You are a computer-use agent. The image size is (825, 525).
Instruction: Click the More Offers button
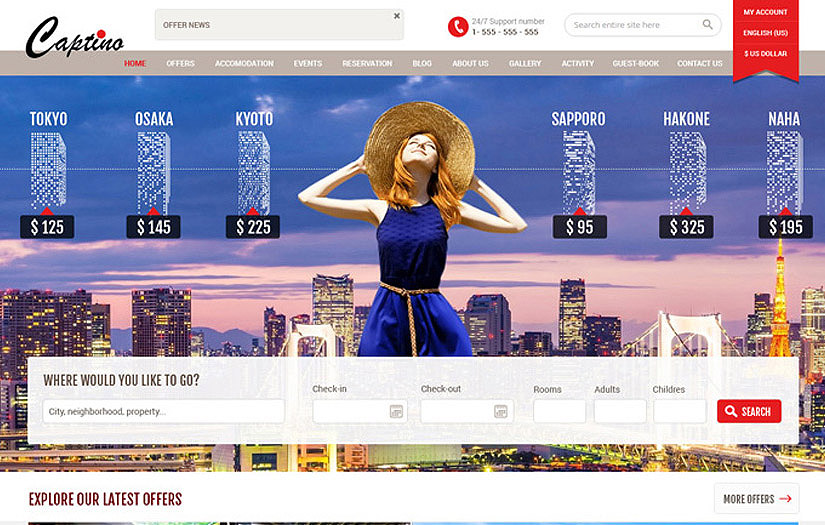[x=756, y=499]
